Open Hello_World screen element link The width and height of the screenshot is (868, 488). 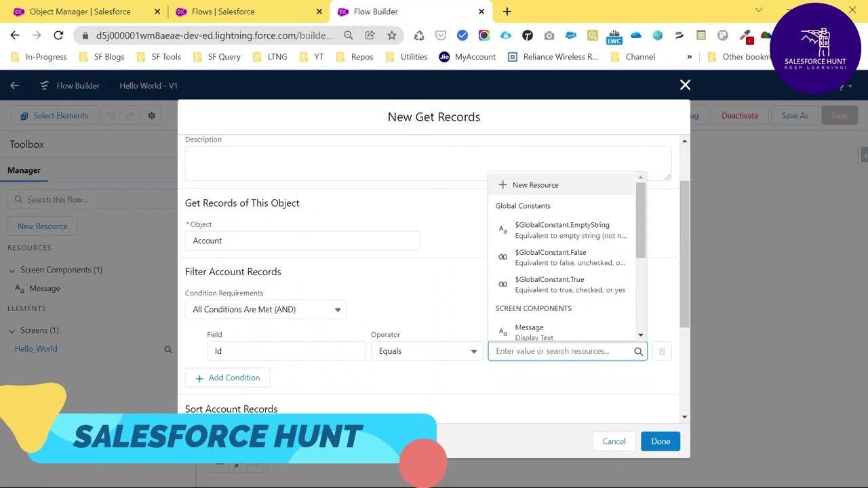click(36, 349)
